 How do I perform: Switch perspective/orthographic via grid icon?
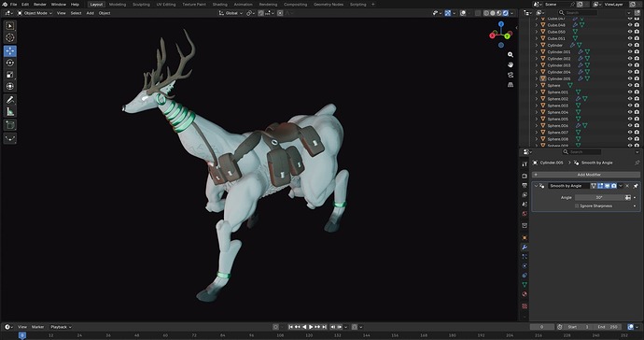pyautogui.click(x=511, y=85)
